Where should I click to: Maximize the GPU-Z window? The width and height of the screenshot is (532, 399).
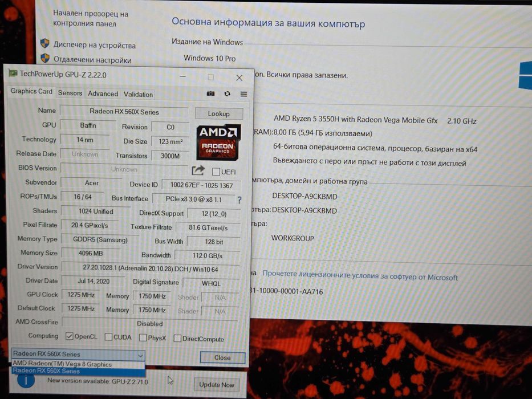211,78
